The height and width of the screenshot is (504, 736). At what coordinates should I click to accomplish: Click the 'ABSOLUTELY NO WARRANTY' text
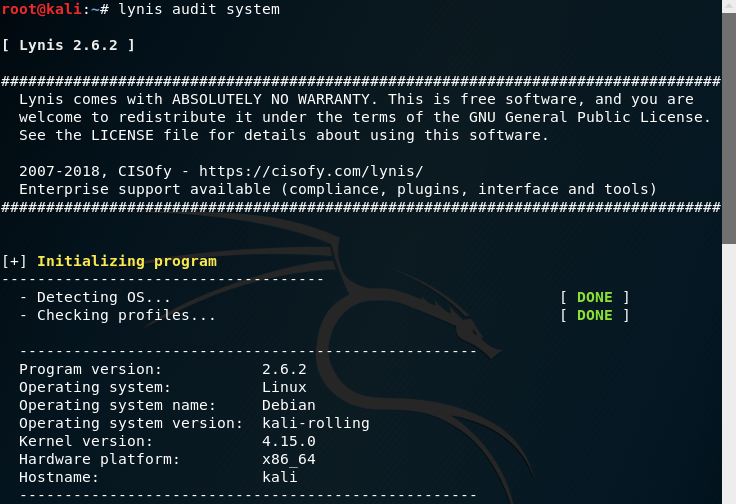(275, 99)
